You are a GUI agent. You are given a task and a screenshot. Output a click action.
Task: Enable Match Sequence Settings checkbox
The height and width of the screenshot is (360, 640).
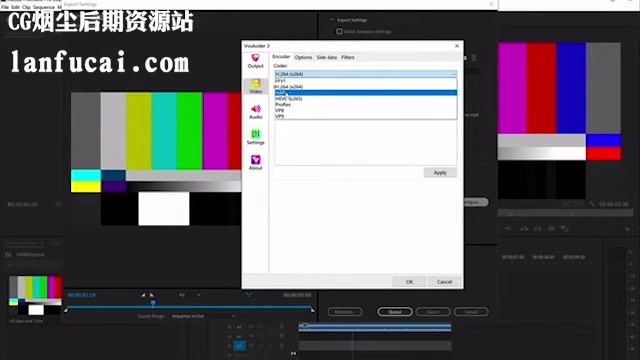pyautogui.click(x=339, y=31)
